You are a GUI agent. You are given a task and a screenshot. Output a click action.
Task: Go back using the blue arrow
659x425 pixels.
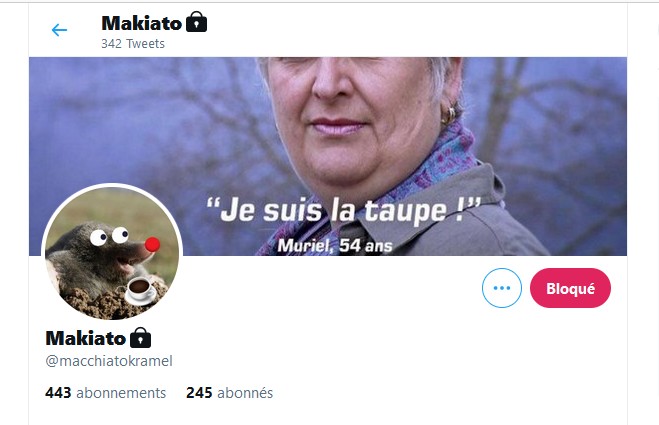[59, 30]
